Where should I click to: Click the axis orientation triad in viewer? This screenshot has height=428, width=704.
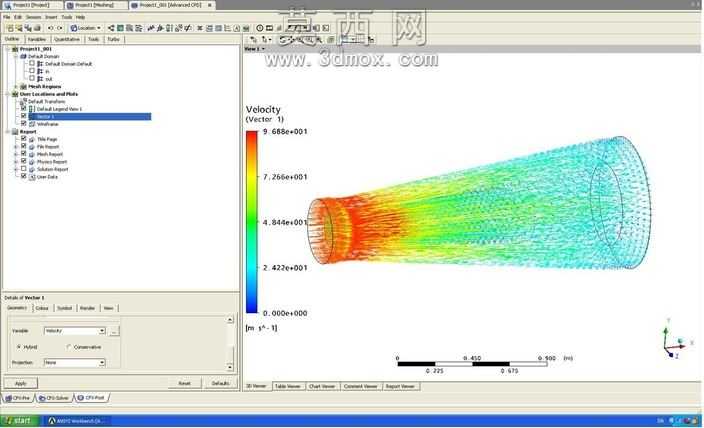pos(677,340)
